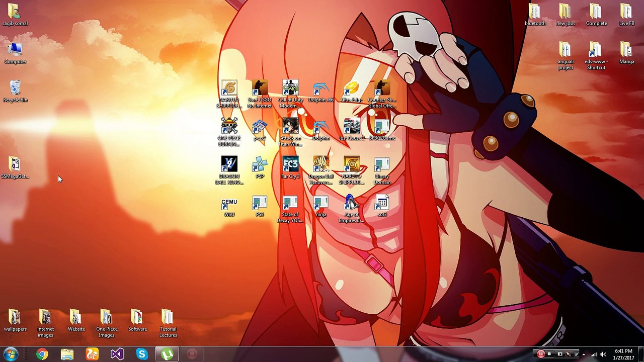
Task: Select the pcsx2 emulator shortcut
Action: click(x=260, y=130)
